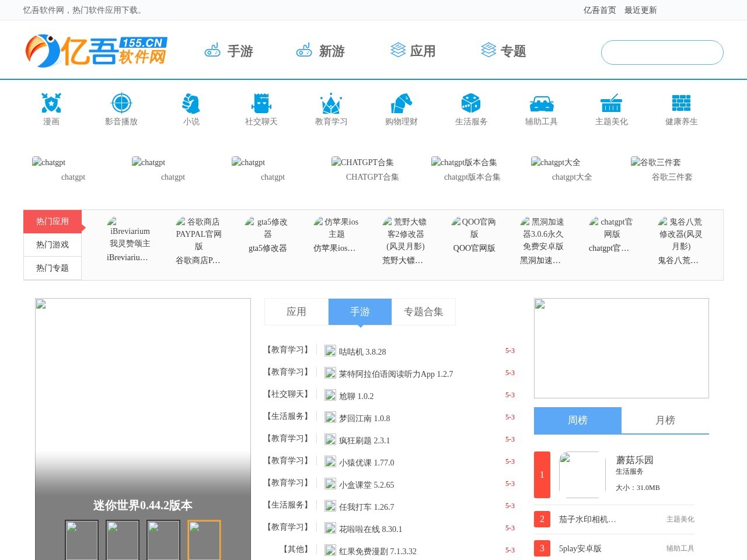Click the layers icon beside 应用
Screen dimensions: 747x560
398,50
